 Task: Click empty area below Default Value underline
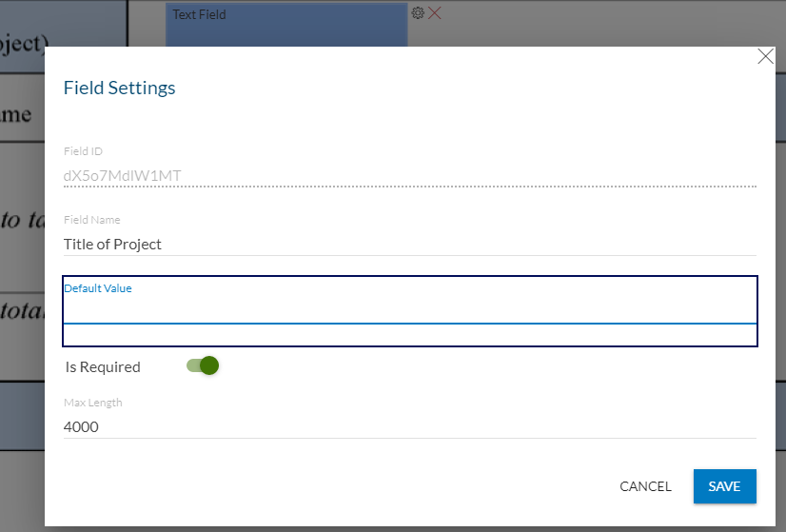point(409,335)
